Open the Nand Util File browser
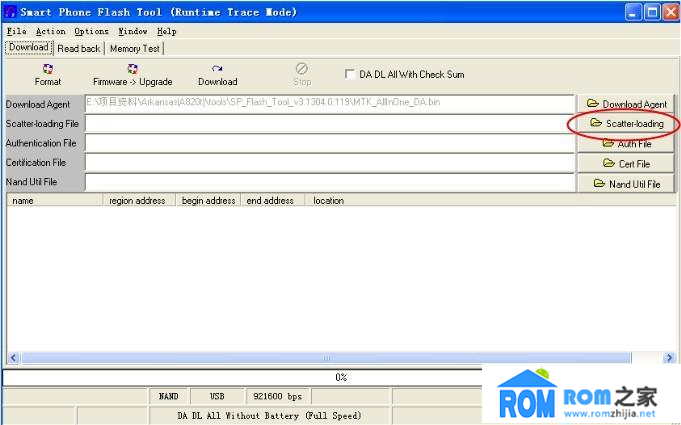The width and height of the screenshot is (681, 425). point(626,184)
